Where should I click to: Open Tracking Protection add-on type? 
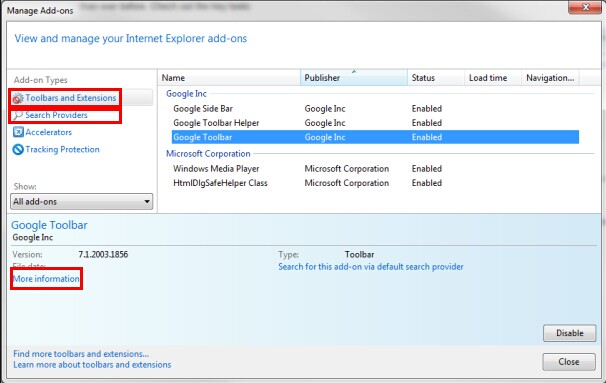coord(63,150)
